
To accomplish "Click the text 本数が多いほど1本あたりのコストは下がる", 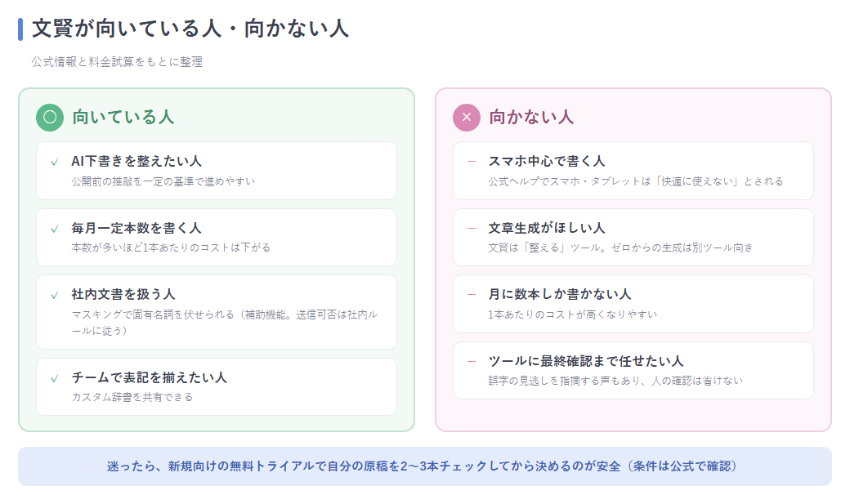I will [x=171, y=248].
